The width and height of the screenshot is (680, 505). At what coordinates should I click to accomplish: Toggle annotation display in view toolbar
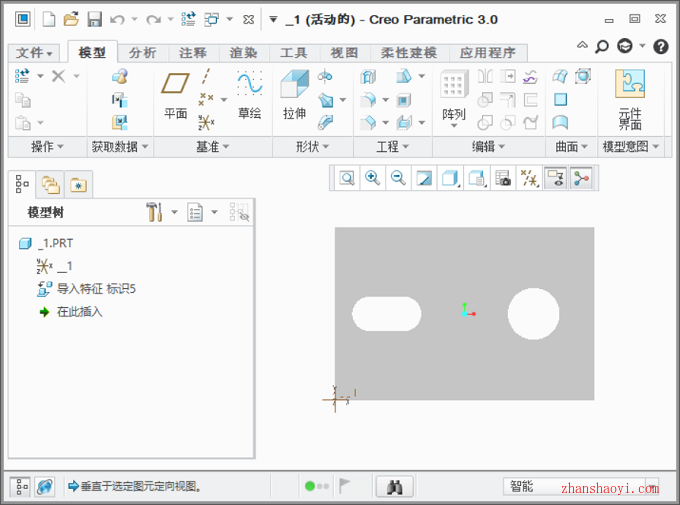tap(556, 178)
